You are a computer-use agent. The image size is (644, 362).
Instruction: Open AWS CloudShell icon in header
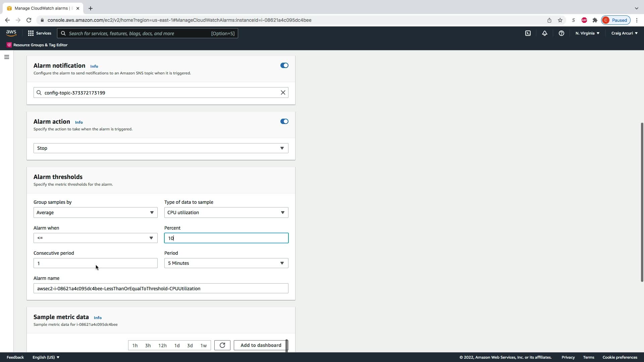point(528,33)
